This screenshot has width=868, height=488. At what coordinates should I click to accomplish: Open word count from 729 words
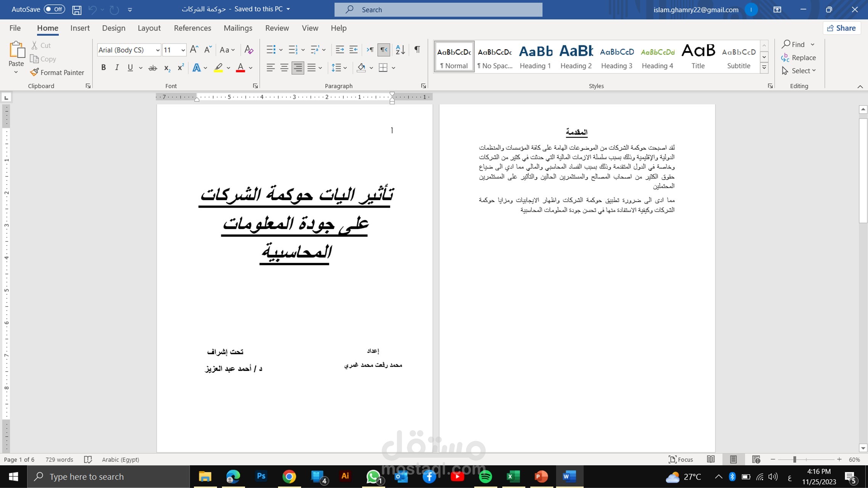pos(59,459)
